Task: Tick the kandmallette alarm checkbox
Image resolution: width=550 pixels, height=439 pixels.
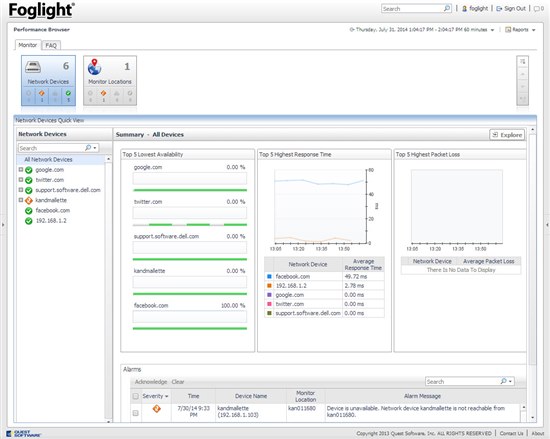Action: pos(135,413)
